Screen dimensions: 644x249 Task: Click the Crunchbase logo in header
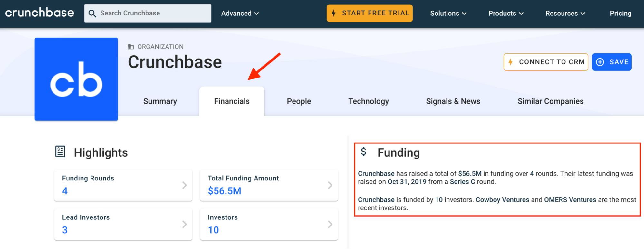(40, 13)
